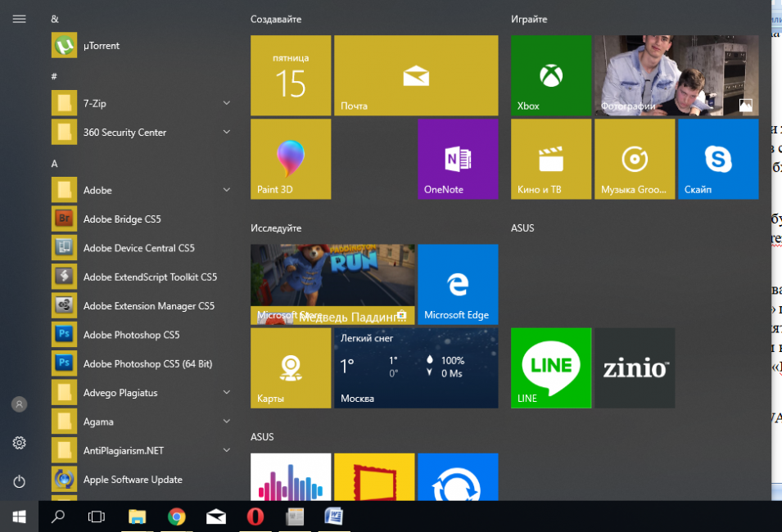Expand the Agama folder
The image size is (782, 532).
point(141,422)
